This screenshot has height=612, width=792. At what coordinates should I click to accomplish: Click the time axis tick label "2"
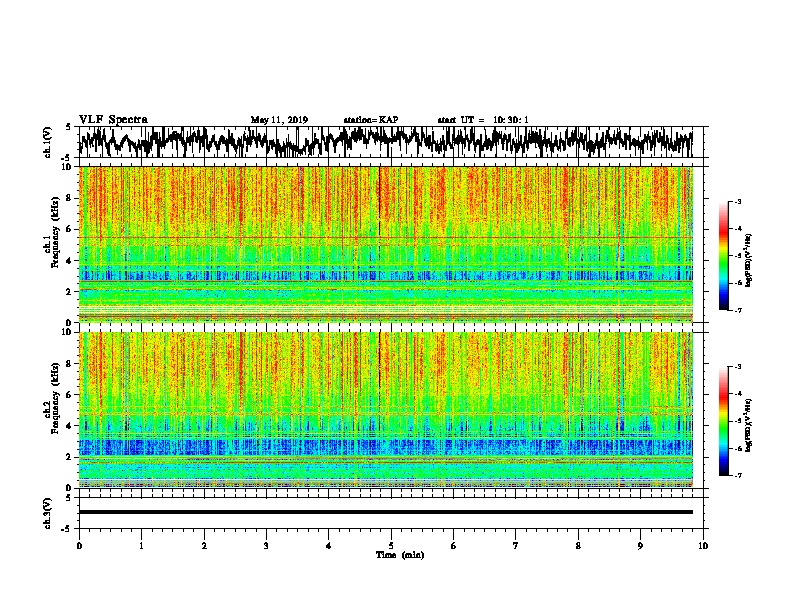click(204, 546)
